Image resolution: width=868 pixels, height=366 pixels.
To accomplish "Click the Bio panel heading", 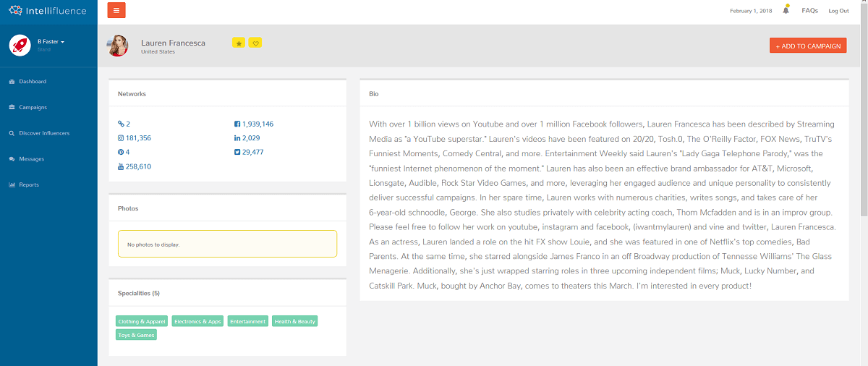I will click(373, 94).
